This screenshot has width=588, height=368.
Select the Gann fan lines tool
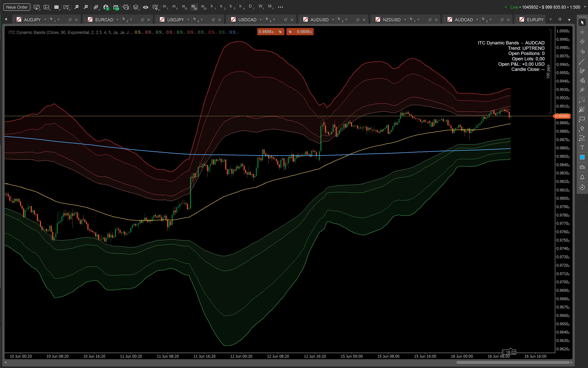point(582,109)
